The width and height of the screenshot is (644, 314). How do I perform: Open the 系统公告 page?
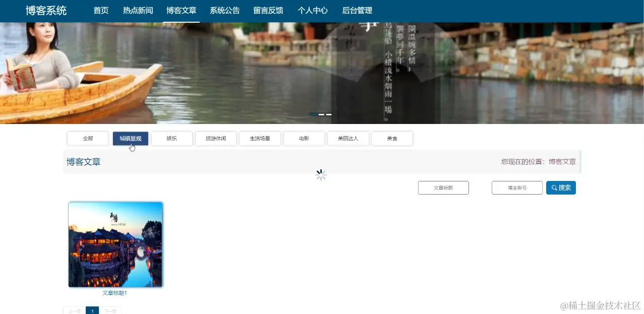225,10
